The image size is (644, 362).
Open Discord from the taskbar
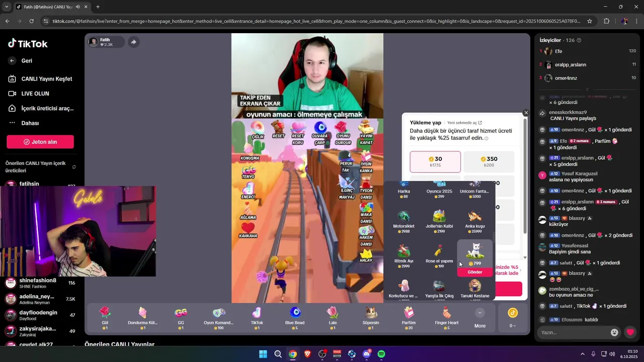367,354
